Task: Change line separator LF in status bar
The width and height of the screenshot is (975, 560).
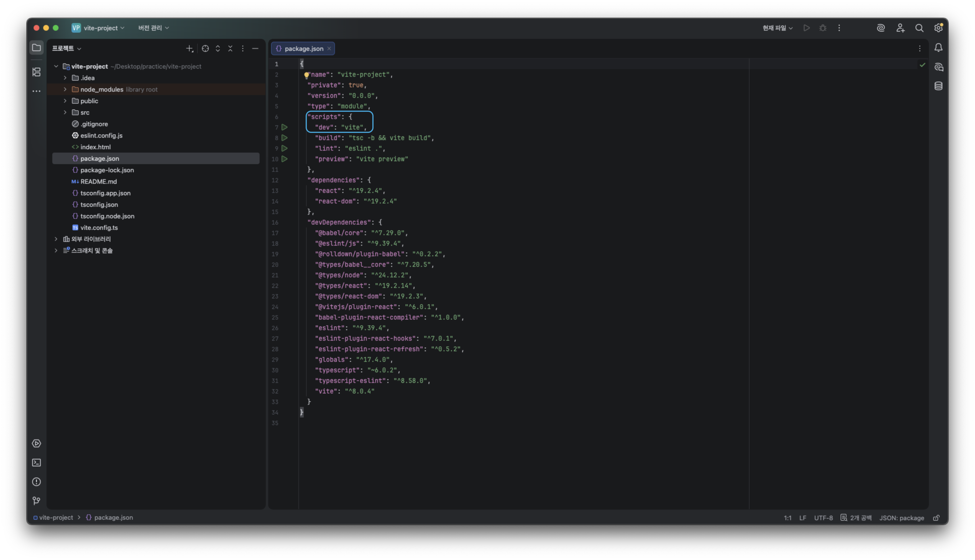Action: (x=802, y=518)
